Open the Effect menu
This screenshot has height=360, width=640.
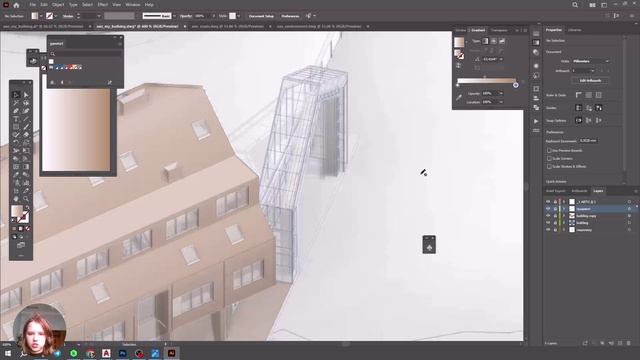pyautogui.click(x=102, y=5)
